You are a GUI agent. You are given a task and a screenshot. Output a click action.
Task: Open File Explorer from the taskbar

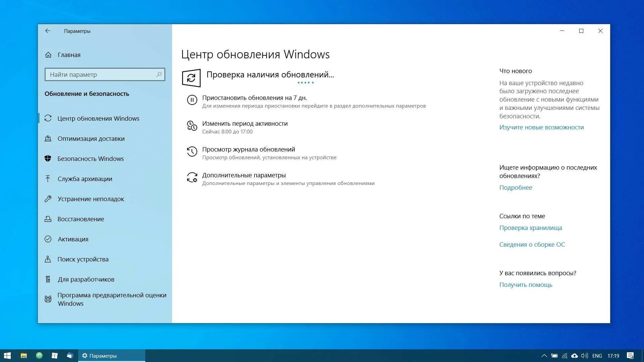click(23, 356)
